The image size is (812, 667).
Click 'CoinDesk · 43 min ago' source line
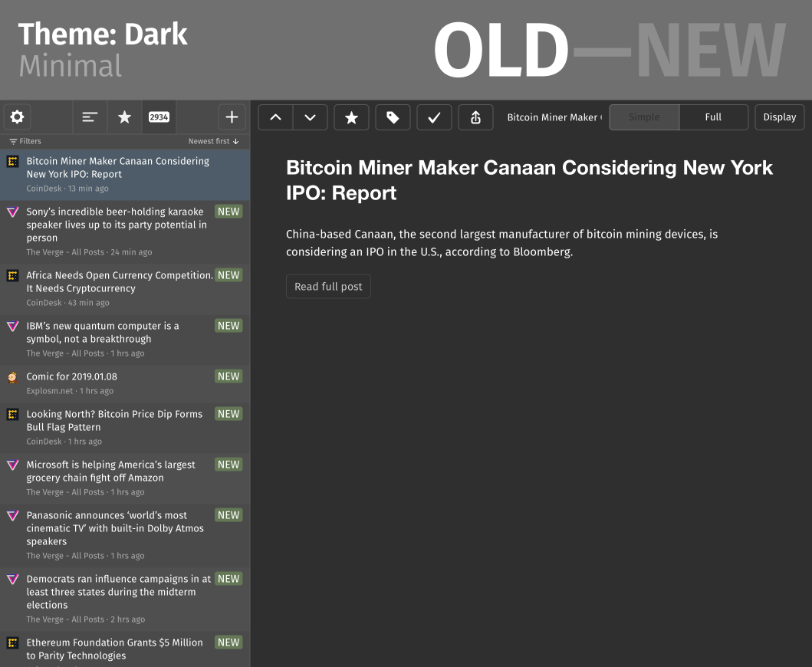67,303
